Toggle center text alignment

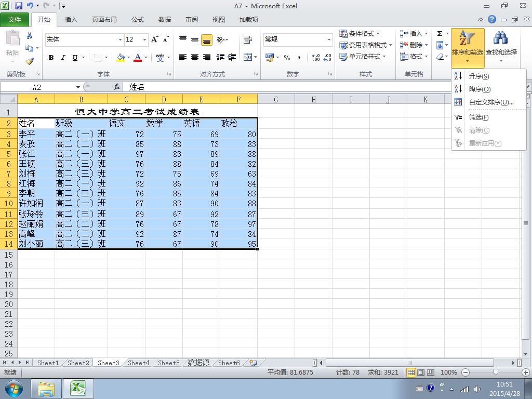click(195, 57)
